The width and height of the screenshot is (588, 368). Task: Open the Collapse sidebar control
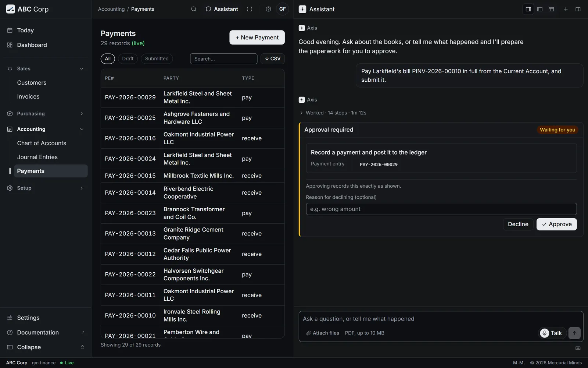46,347
